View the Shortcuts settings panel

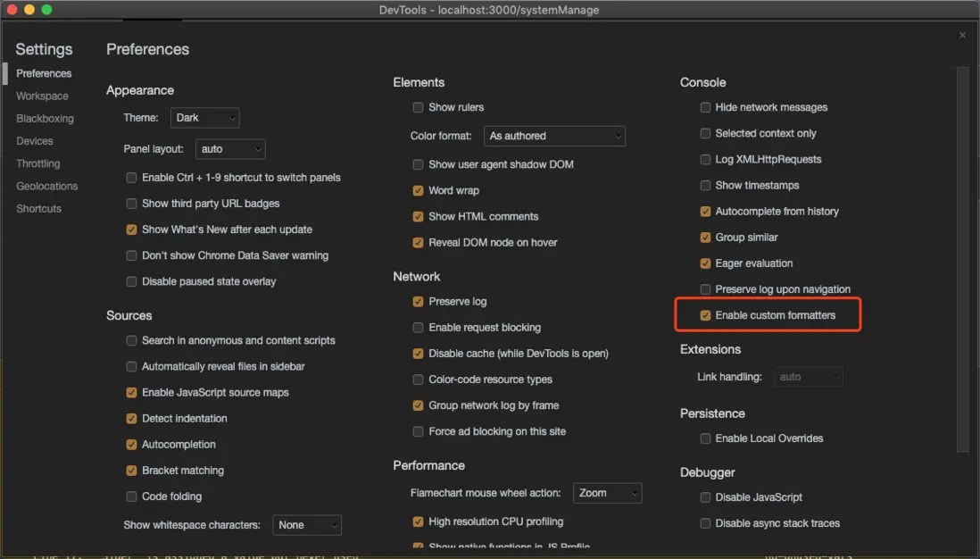pyautogui.click(x=38, y=208)
